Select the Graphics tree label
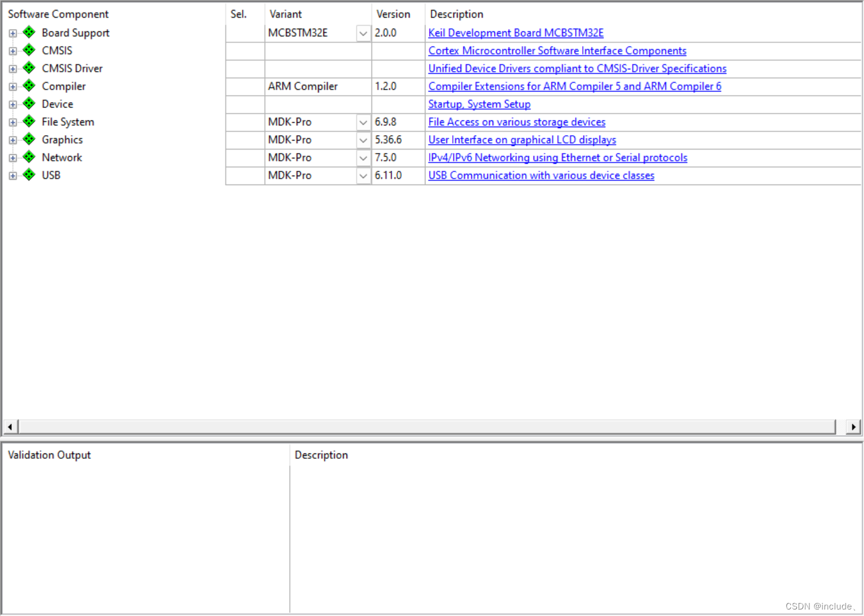This screenshot has height=616, width=864. tap(62, 139)
